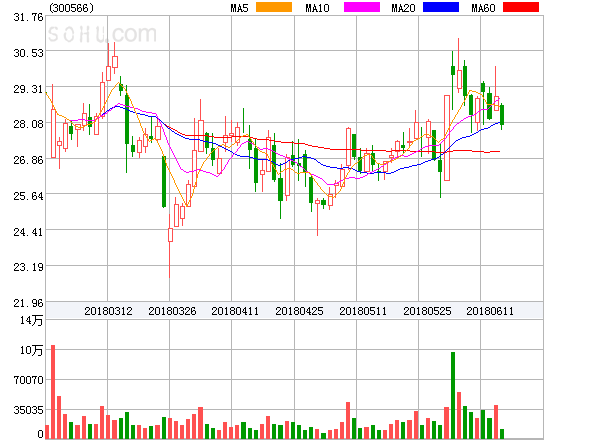Click the 26.86 price axis label
This screenshot has height=440, width=600.
[28, 160]
